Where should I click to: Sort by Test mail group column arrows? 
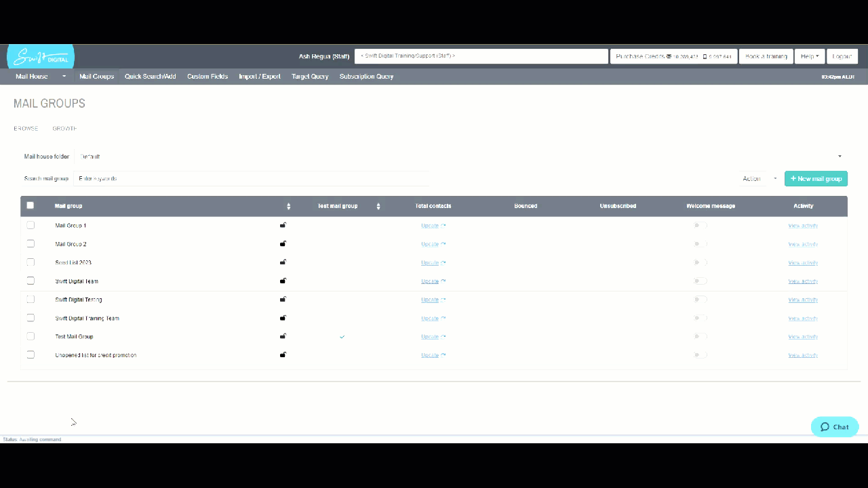(x=378, y=206)
